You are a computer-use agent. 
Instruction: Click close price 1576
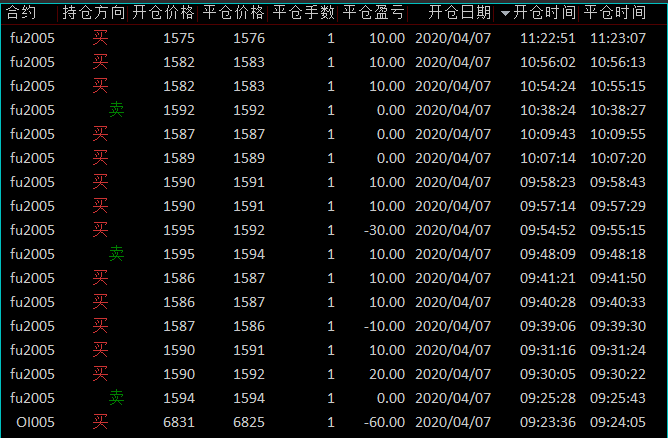249,38
